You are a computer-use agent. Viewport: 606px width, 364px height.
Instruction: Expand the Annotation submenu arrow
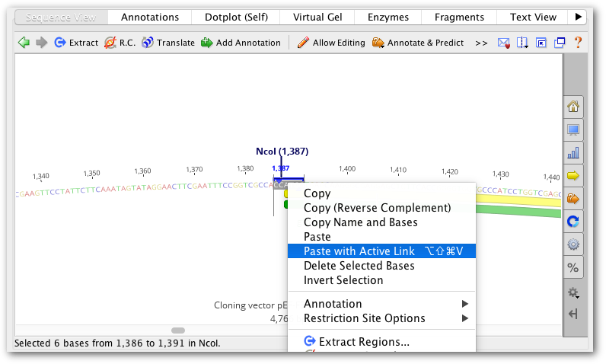pos(465,304)
